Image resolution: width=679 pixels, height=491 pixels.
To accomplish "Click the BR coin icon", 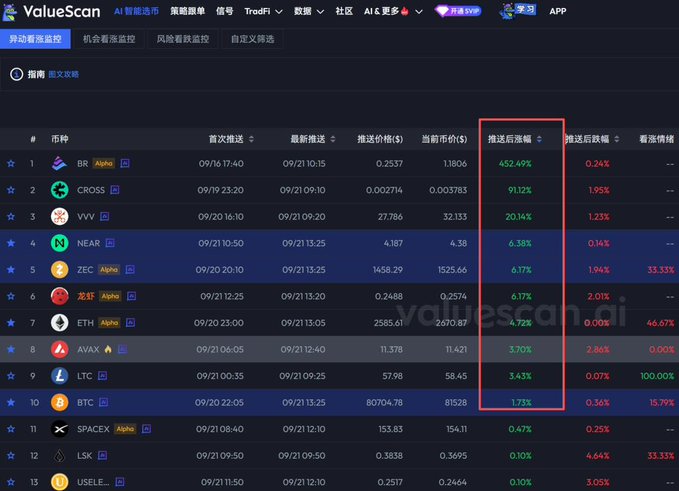I will (x=59, y=164).
